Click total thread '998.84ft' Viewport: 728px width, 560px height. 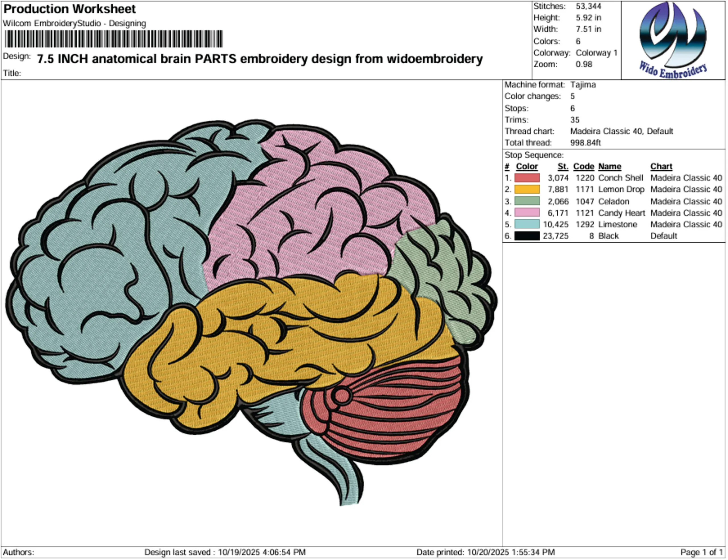tap(585, 143)
